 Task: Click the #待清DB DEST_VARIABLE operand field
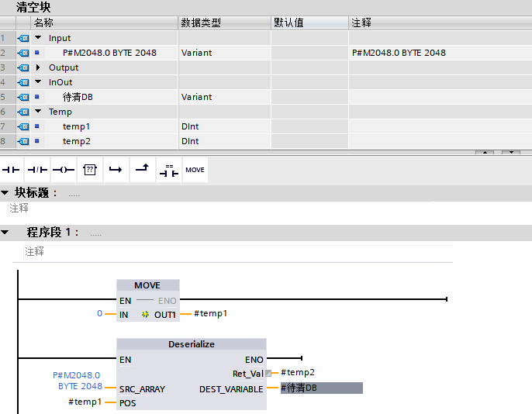click(320, 388)
